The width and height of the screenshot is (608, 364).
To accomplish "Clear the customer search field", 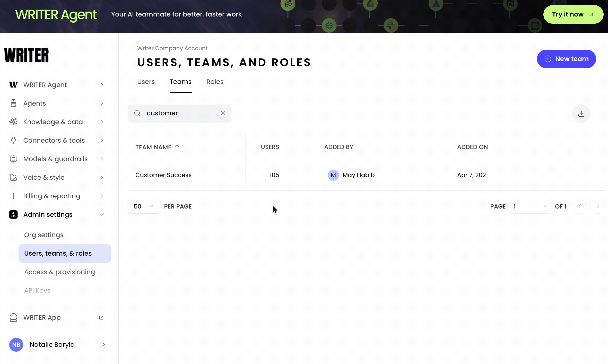I will click(223, 113).
